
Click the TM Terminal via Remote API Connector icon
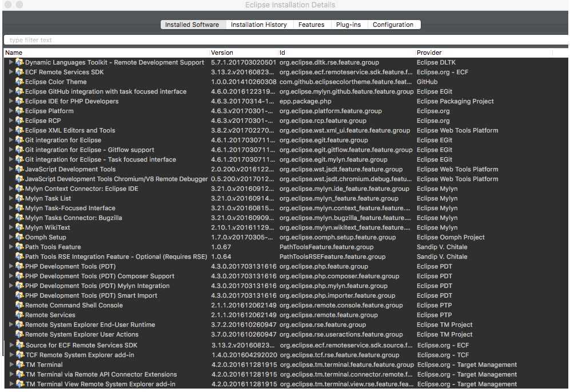pyautogui.click(x=20, y=374)
